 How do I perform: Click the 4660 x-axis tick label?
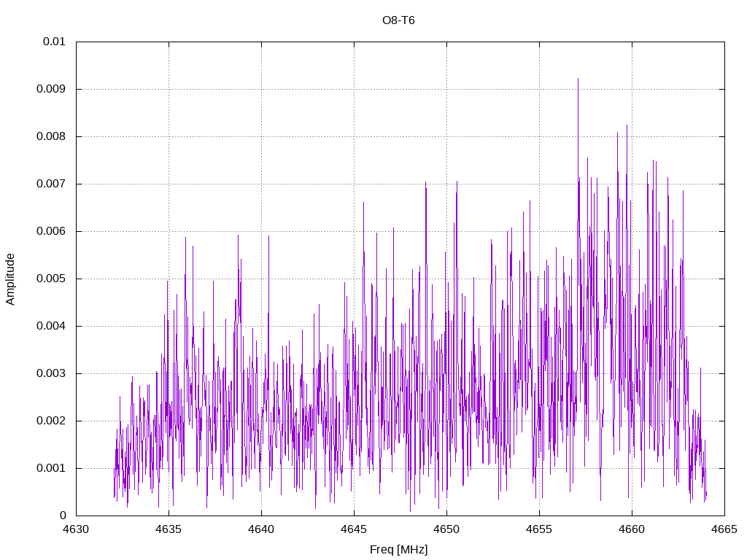point(632,529)
